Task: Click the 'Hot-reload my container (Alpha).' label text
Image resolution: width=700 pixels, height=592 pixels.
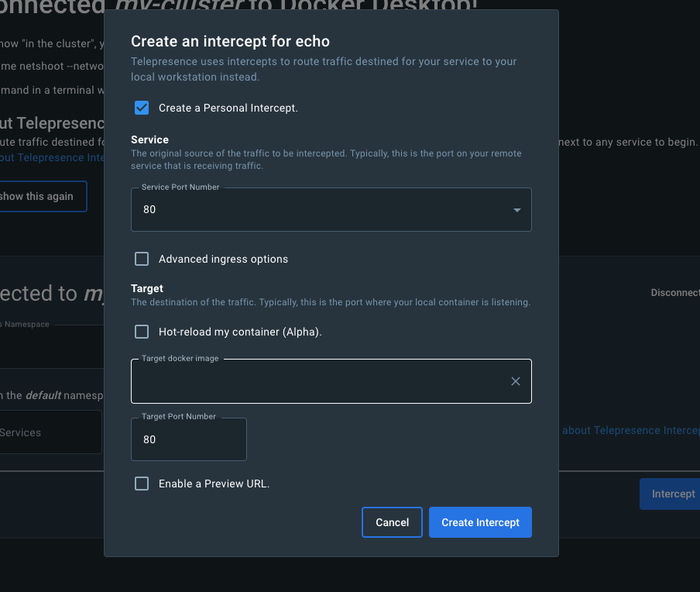Action: tap(240, 332)
